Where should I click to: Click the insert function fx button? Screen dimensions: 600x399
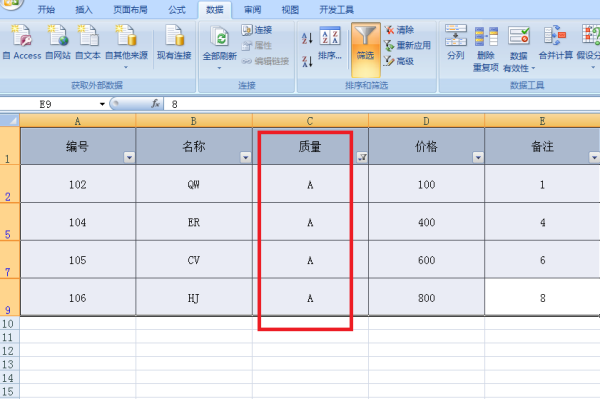[x=155, y=104]
